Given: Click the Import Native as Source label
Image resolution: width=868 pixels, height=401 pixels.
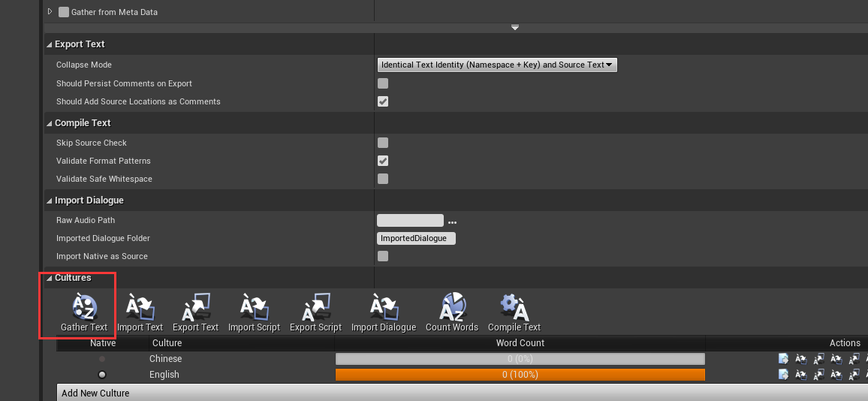Looking at the screenshot, I should pos(102,256).
